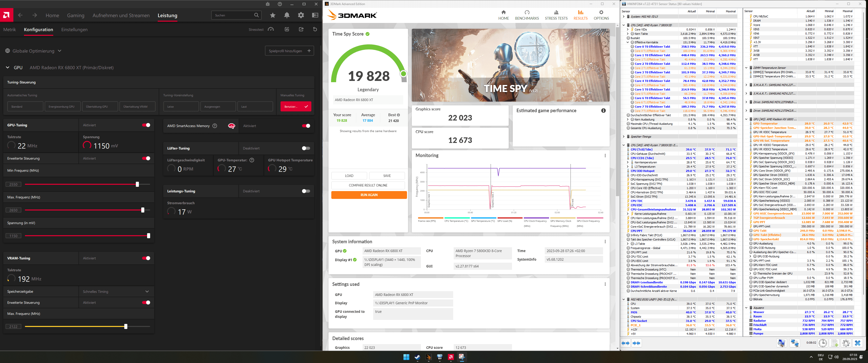Open 3DMark STRESS TESTS tab

click(x=556, y=15)
